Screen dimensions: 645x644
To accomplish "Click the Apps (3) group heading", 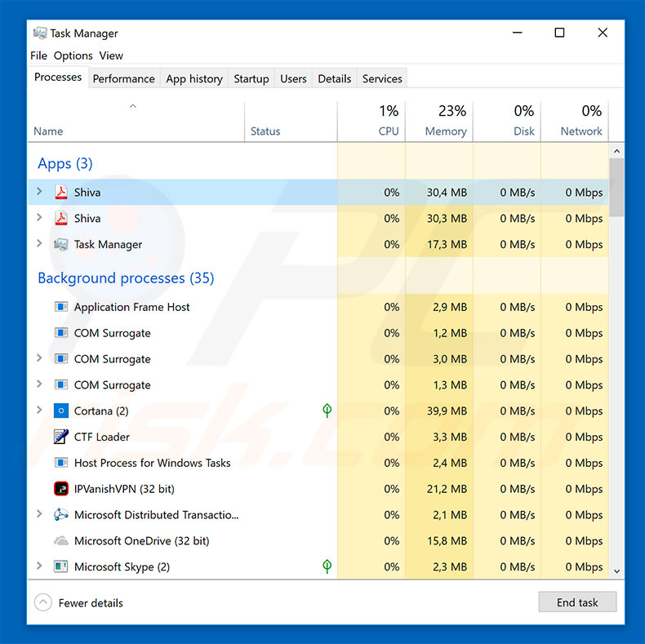I will tap(65, 163).
